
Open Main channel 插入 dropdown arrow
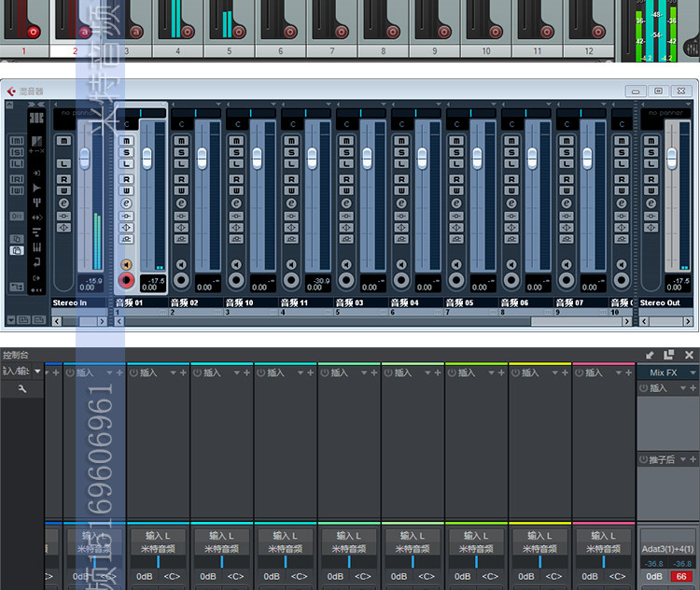(683, 387)
